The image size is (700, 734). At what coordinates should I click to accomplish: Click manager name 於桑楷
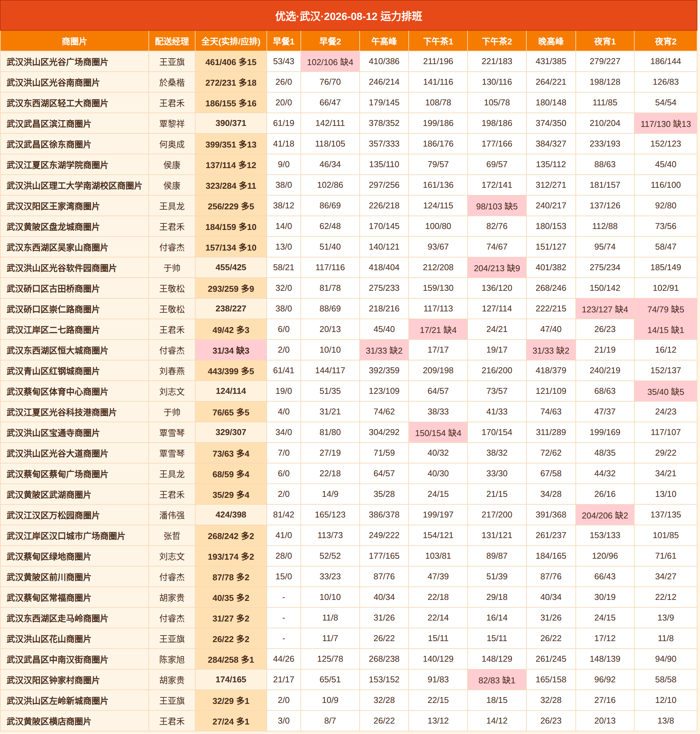[x=172, y=82]
